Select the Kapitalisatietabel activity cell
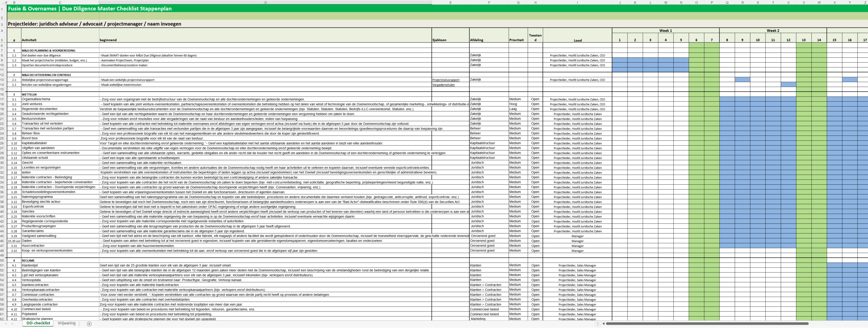 coord(60,143)
